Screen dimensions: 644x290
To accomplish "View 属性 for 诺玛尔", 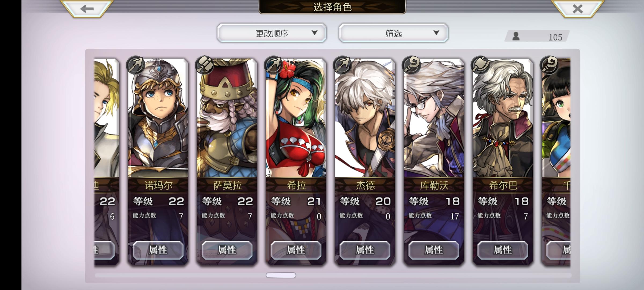I will coord(158,250).
